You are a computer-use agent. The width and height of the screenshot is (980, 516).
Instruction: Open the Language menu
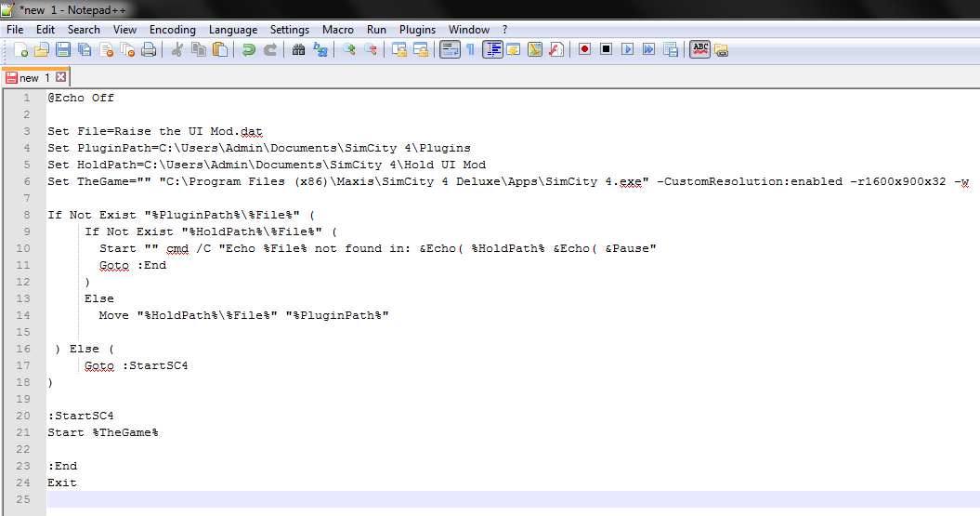(x=233, y=30)
